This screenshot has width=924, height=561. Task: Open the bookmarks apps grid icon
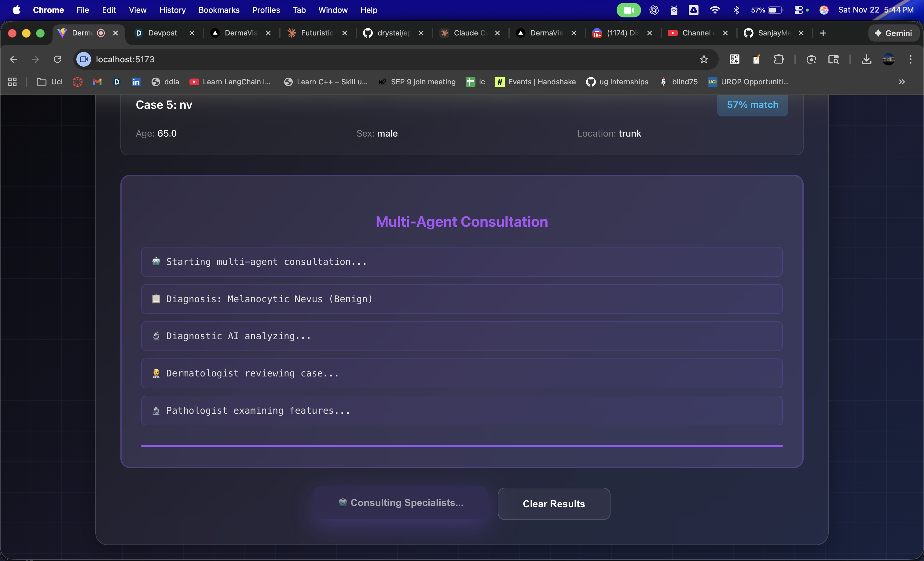pos(12,82)
